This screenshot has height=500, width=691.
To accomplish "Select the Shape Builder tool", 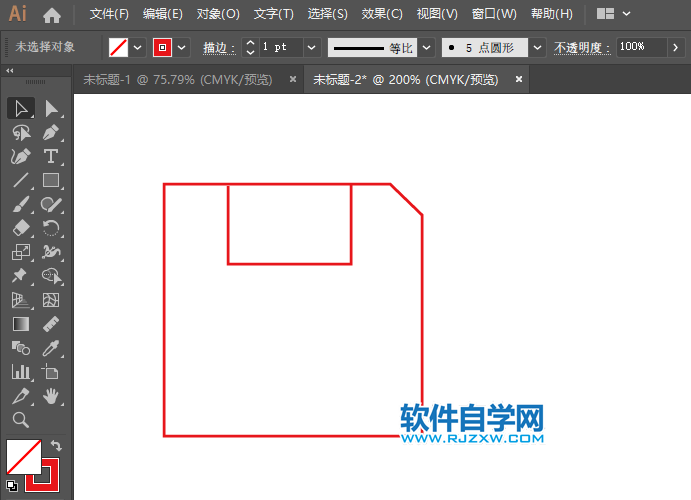I will (x=51, y=276).
